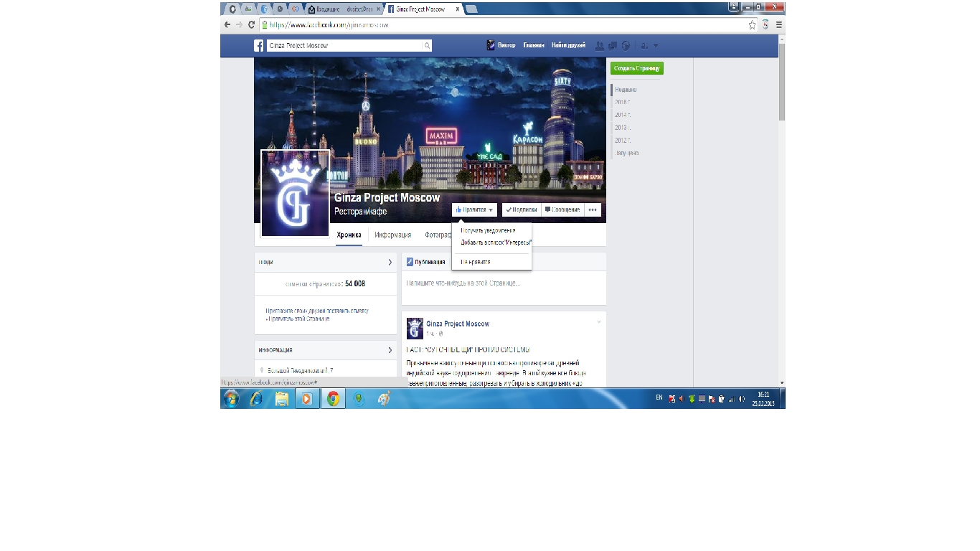The image size is (980, 551).
Task: Open Windows Explorer folder on taskbar
Action: [281, 399]
